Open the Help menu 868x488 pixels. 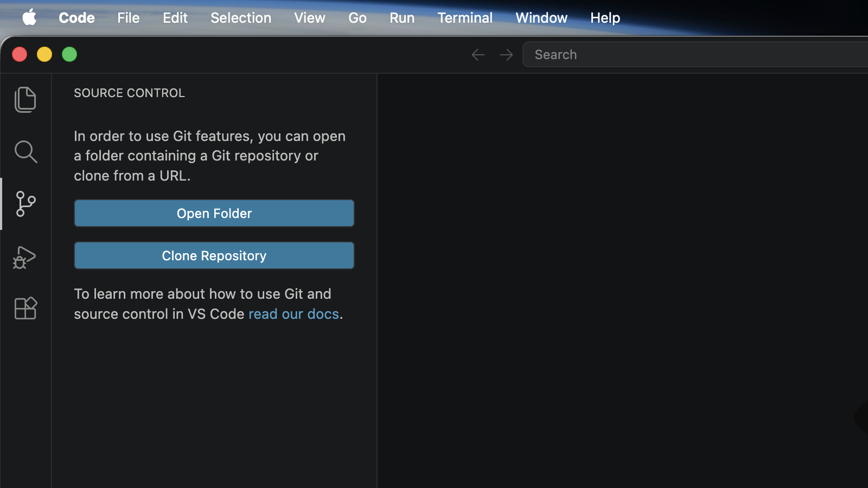(605, 17)
